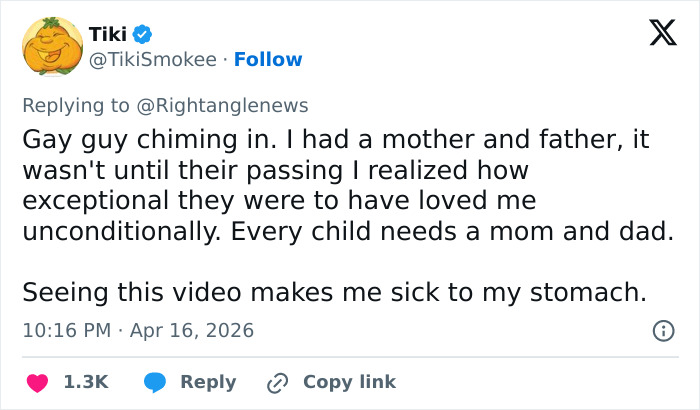This screenshot has height=410, width=700.
Task: Open the tweet info circle icon
Action: pyautogui.click(x=662, y=330)
